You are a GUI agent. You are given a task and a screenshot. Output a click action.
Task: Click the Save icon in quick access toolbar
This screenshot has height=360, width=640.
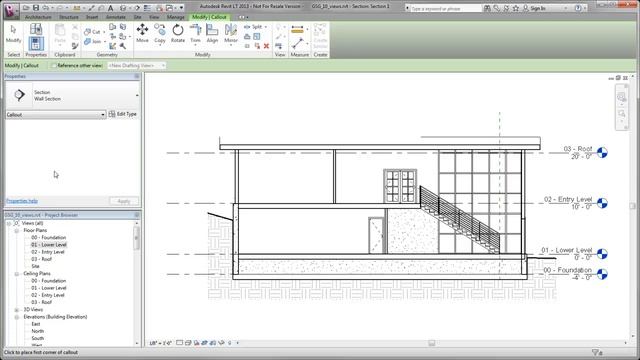coord(36,8)
